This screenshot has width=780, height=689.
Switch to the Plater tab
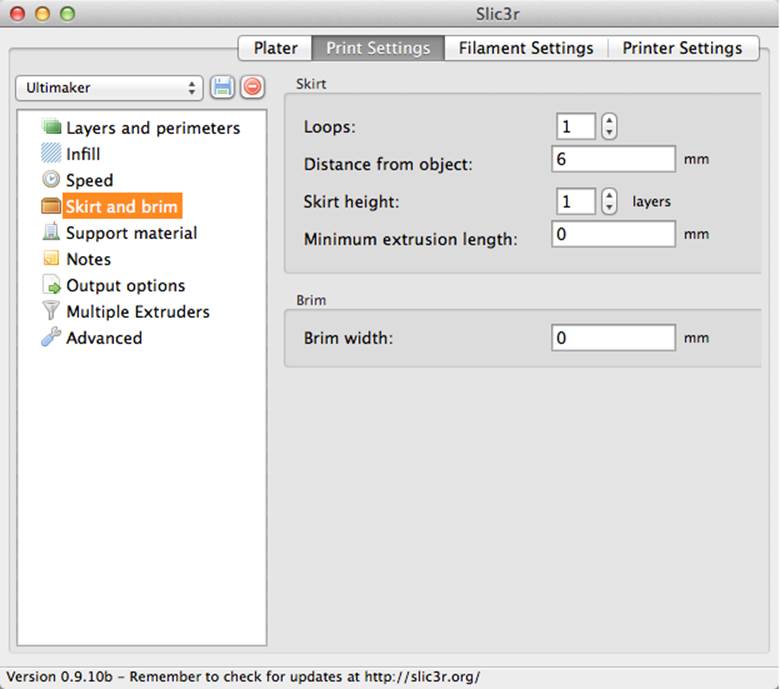pos(275,48)
